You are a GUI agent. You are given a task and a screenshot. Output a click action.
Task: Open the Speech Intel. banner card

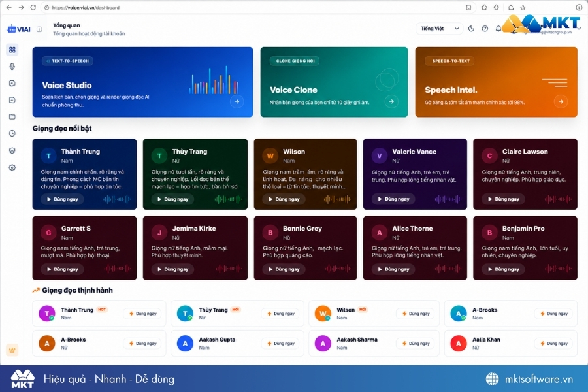pyautogui.click(x=496, y=82)
